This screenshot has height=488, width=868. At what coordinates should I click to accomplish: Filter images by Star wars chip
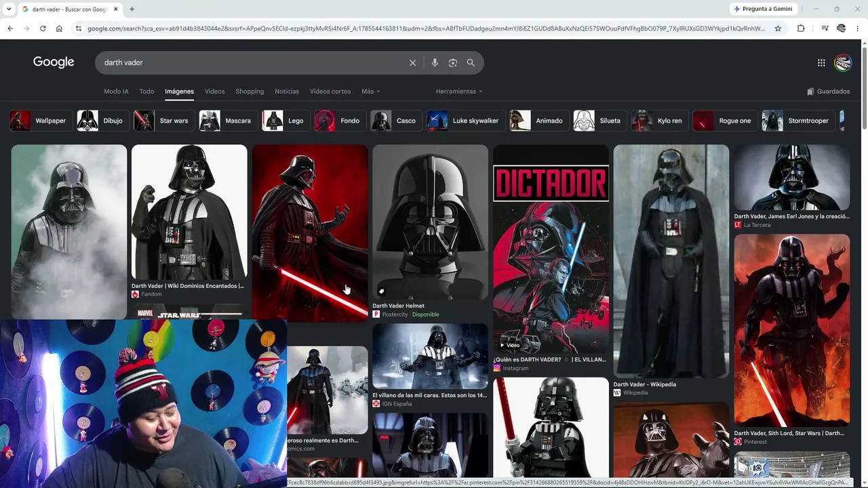coord(163,121)
